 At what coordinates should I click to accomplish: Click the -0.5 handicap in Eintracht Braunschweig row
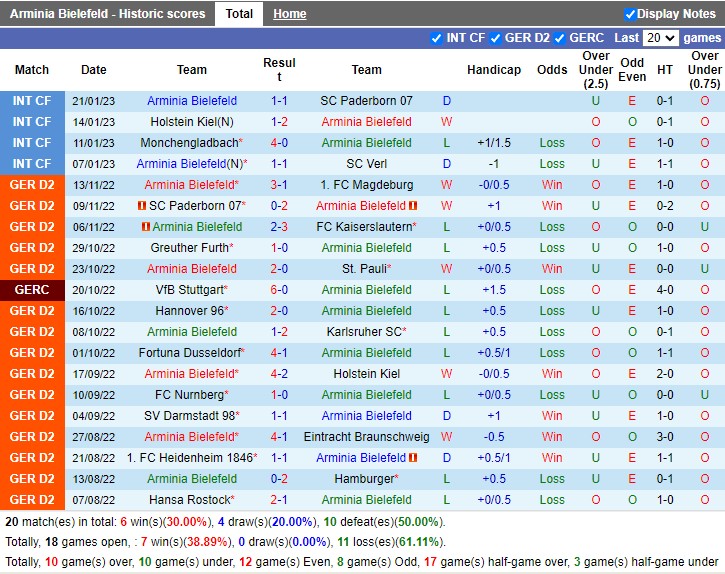point(494,437)
